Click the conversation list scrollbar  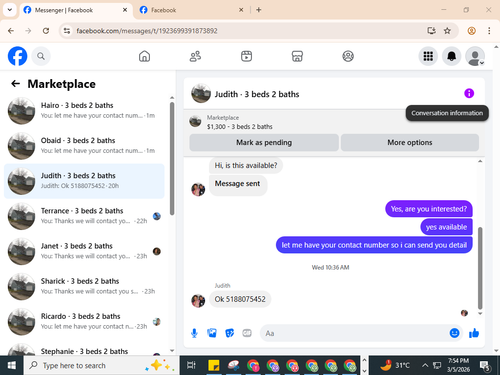172,158
